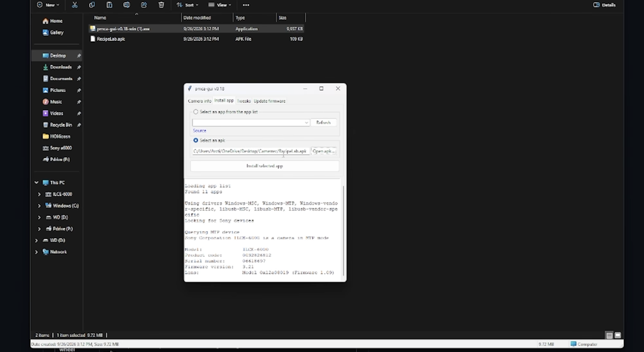
Task: Switch to the Install app tab
Action: pyautogui.click(x=224, y=100)
